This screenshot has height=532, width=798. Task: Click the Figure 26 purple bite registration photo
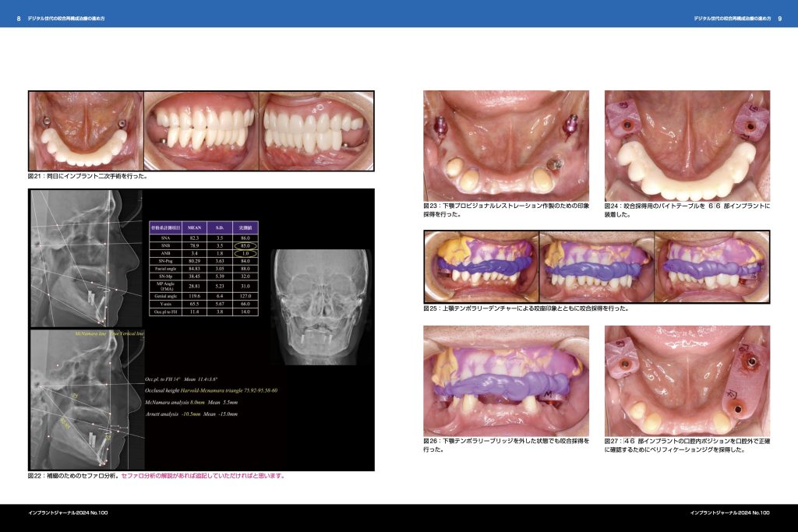click(506, 379)
